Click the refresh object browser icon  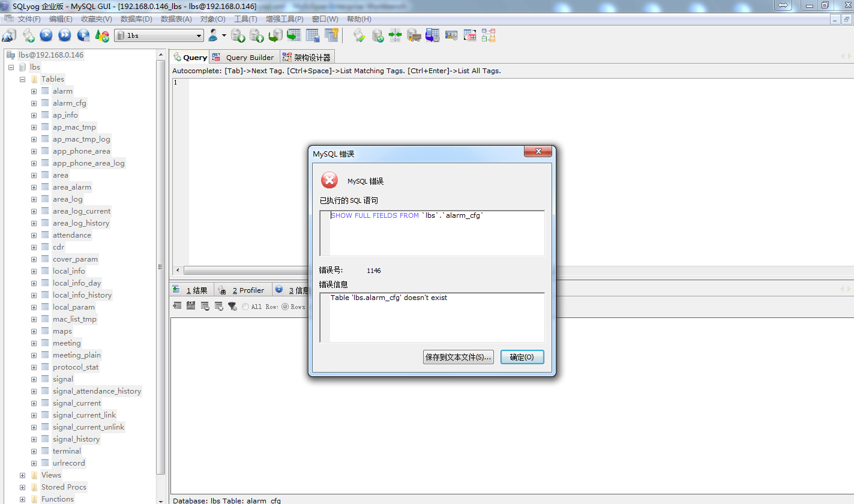(x=102, y=35)
